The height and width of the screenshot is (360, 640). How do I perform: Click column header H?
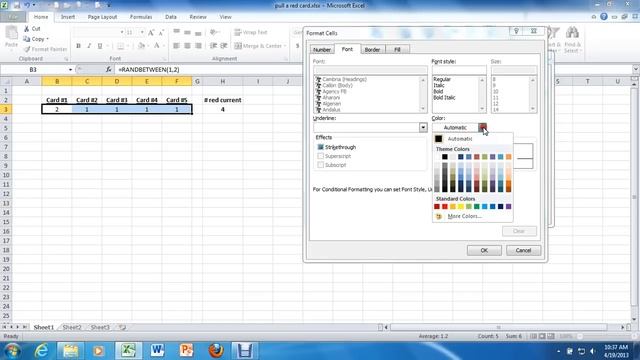click(222, 81)
